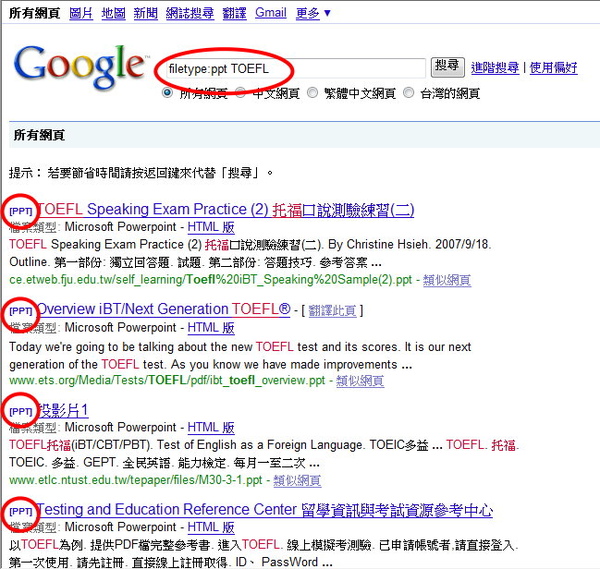Open 進階搜尋 advanced search
Screen dimensions: 600x569
(495, 68)
